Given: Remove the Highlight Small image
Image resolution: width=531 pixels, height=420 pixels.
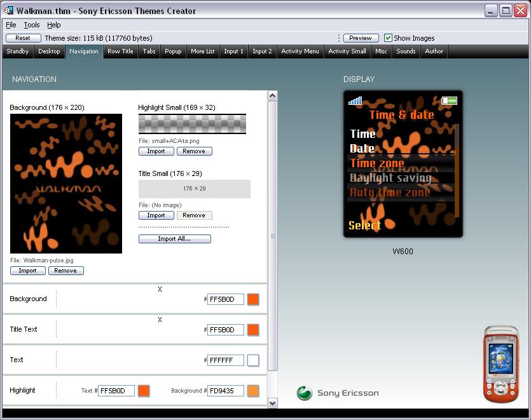Looking at the screenshot, I should point(194,151).
